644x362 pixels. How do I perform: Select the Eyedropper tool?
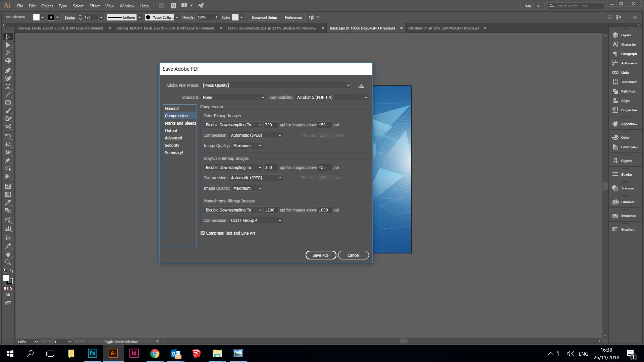(x=8, y=203)
